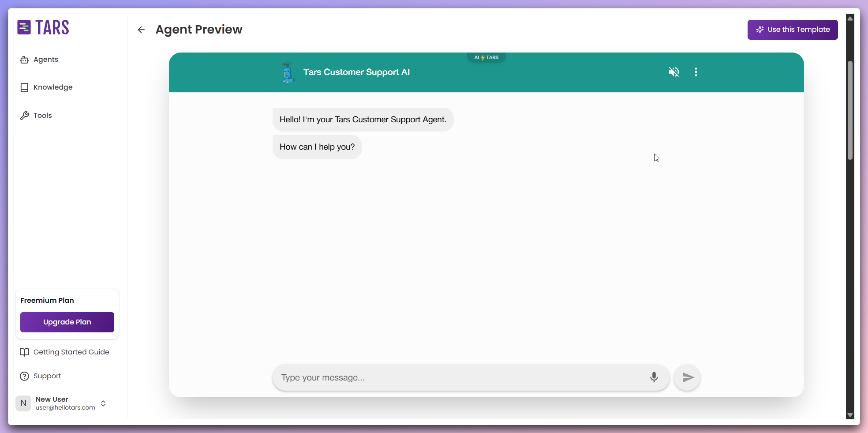The height and width of the screenshot is (433, 868).
Task: Activate microphone voice input
Action: 654,377
